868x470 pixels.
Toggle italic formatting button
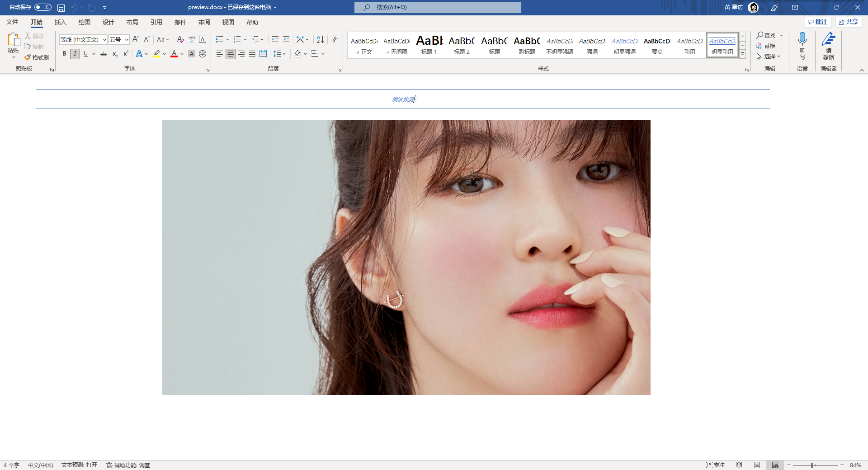75,54
